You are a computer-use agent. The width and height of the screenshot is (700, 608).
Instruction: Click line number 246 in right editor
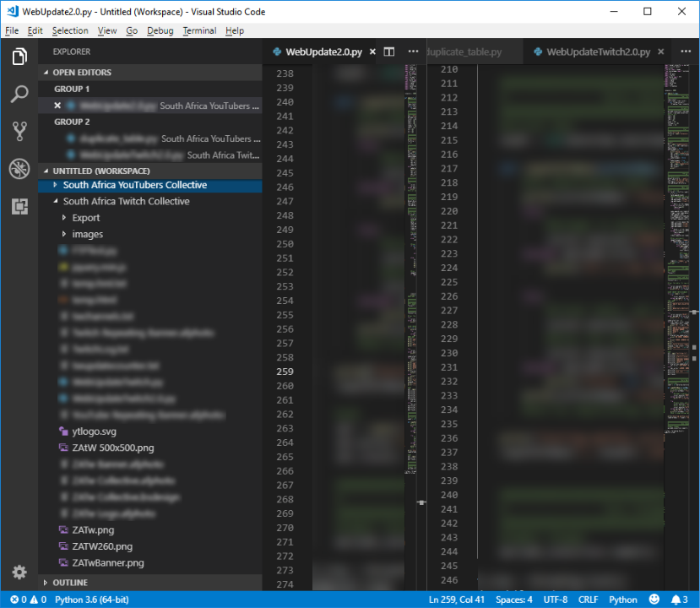click(x=449, y=580)
